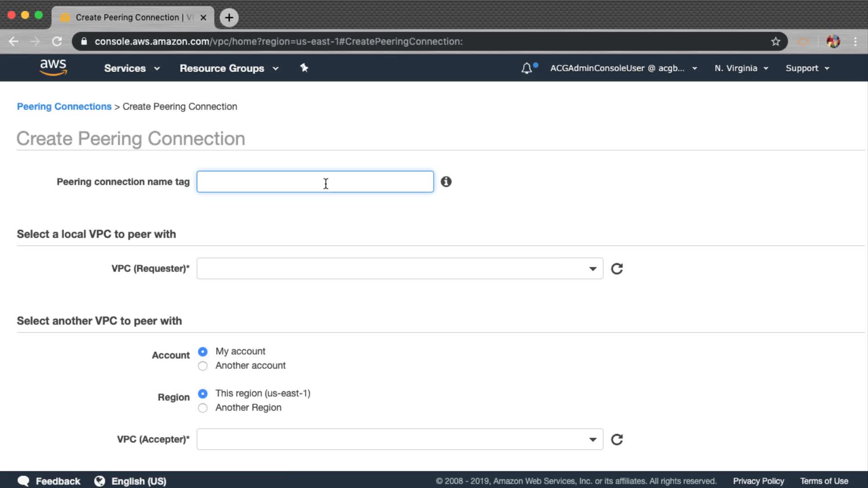
Task: Click the name tag info icon
Action: [x=446, y=182]
